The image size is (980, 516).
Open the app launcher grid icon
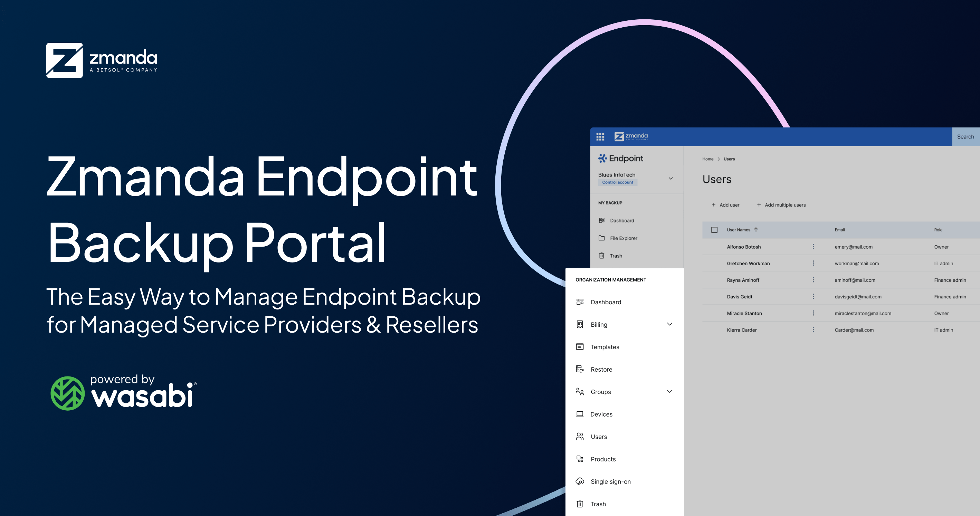[x=600, y=136]
